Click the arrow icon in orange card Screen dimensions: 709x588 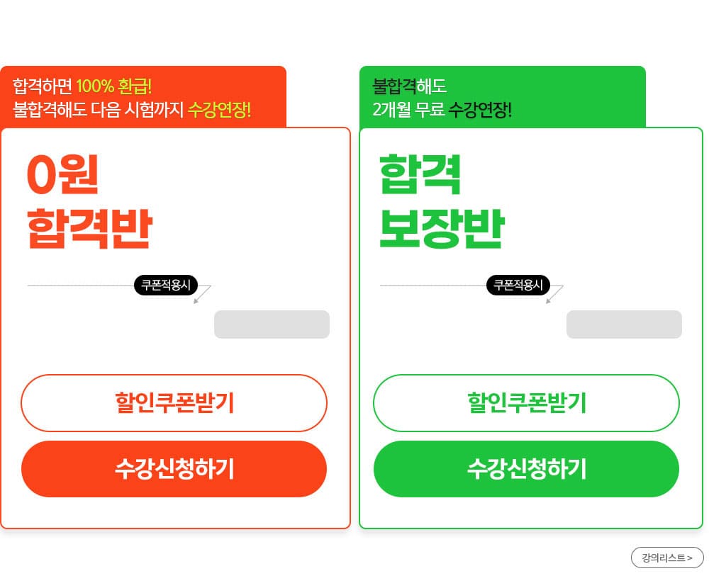pyautogui.click(x=203, y=294)
